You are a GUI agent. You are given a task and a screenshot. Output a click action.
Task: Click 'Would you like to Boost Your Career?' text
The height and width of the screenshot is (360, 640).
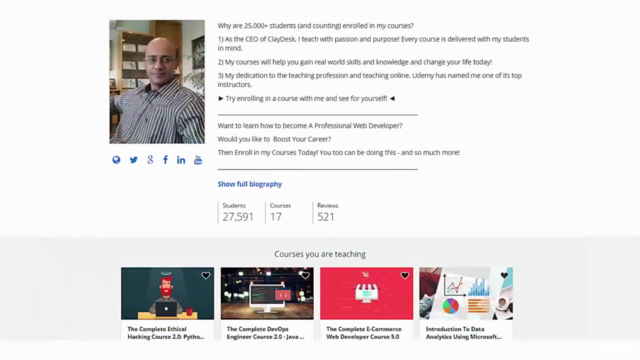tap(274, 139)
